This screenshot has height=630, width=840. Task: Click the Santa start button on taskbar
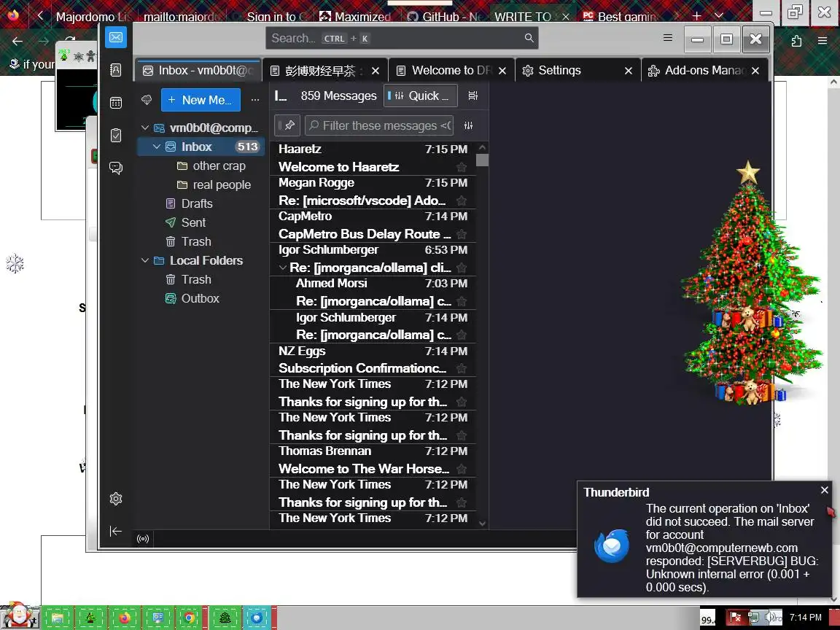(19, 615)
